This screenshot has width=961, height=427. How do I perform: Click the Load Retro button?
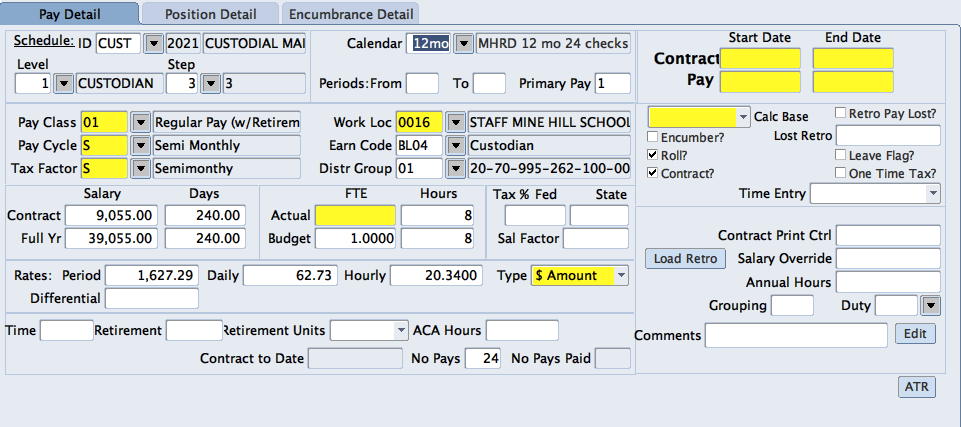[x=685, y=259]
